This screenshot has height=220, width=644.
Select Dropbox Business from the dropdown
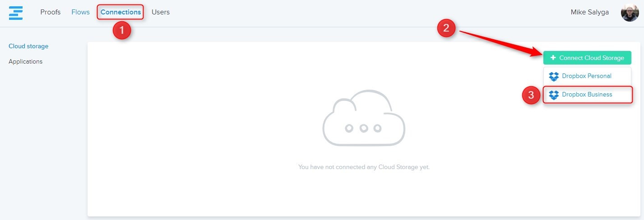[x=587, y=95]
